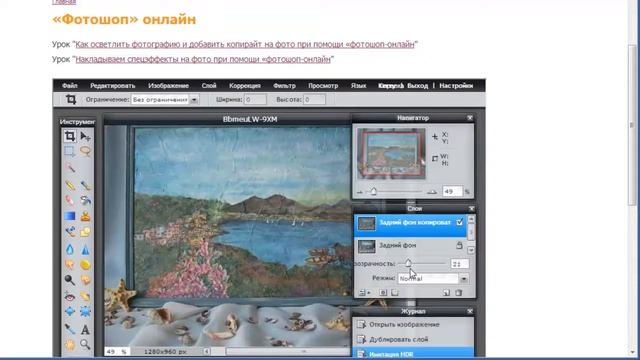The width and height of the screenshot is (640, 360).
Task: Select the Type text tool
Action: 85,329
